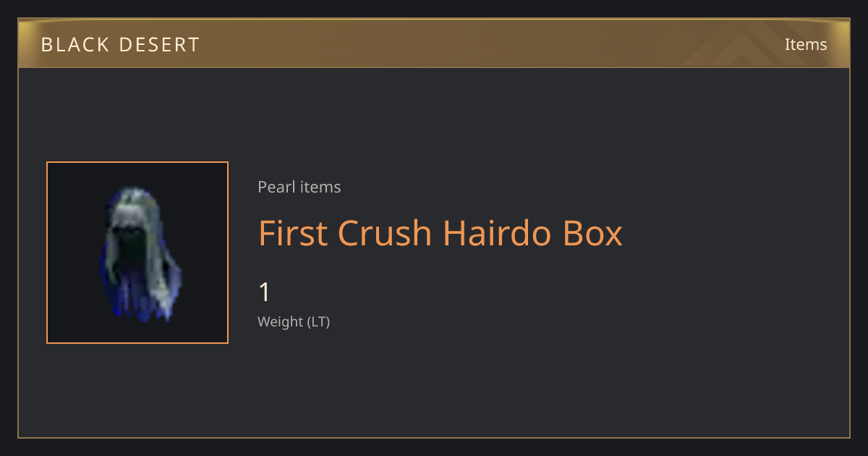Select the (LT) unit text
Image resolution: width=868 pixels, height=456 pixels.
point(318,322)
